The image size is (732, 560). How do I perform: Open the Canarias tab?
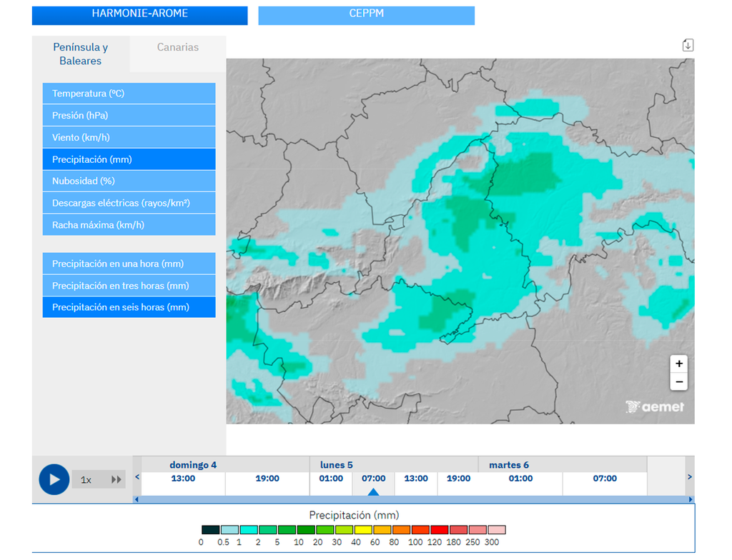point(178,48)
